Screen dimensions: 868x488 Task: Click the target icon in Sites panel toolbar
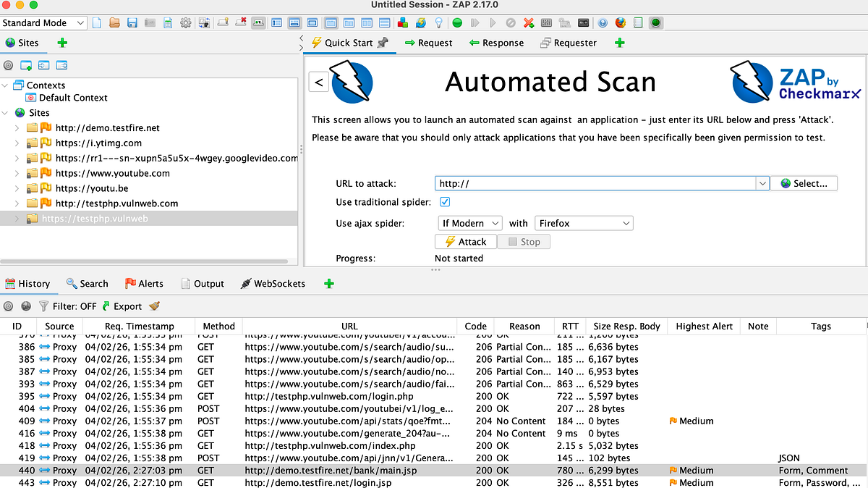coord(9,65)
